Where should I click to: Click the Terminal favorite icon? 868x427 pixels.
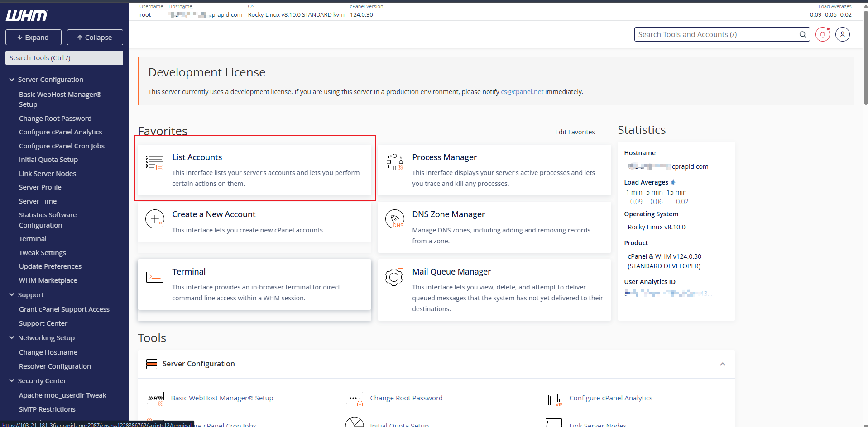154,276
